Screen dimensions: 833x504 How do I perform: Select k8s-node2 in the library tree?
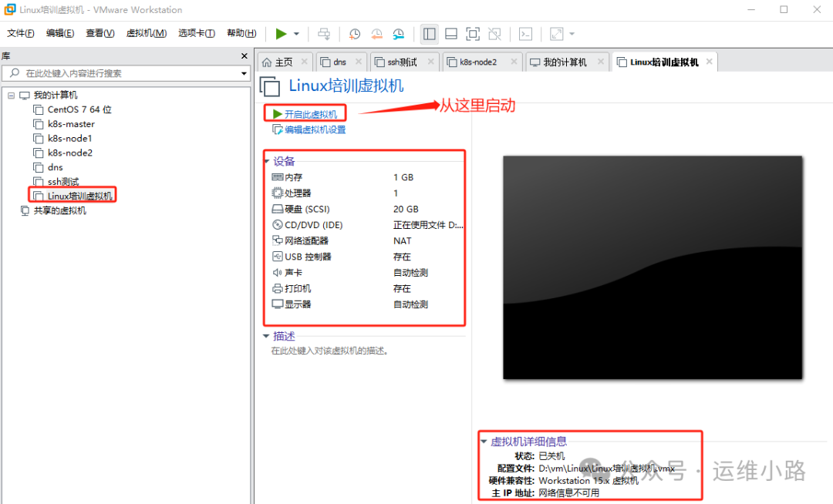(x=62, y=153)
